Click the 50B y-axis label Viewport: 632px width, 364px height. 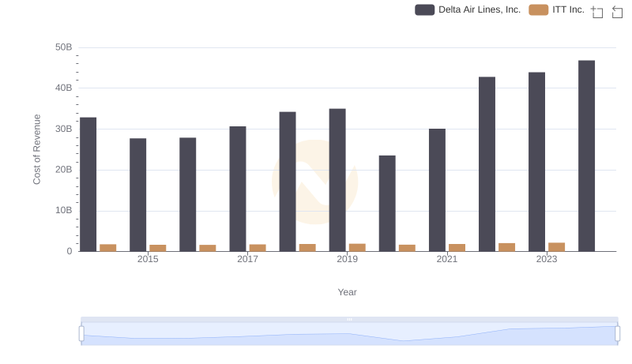coord(64,47)
